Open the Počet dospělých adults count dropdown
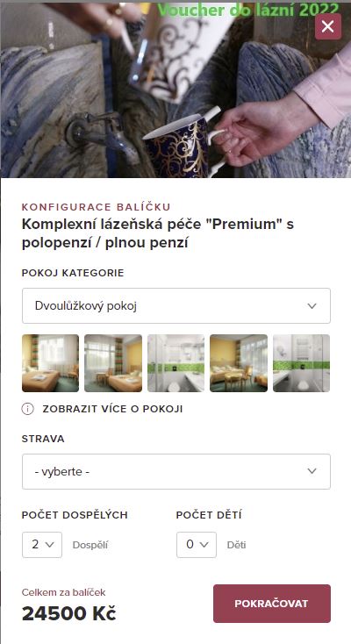Image resolution: width=351 pixels, height=644 pixels. point(42,545)
